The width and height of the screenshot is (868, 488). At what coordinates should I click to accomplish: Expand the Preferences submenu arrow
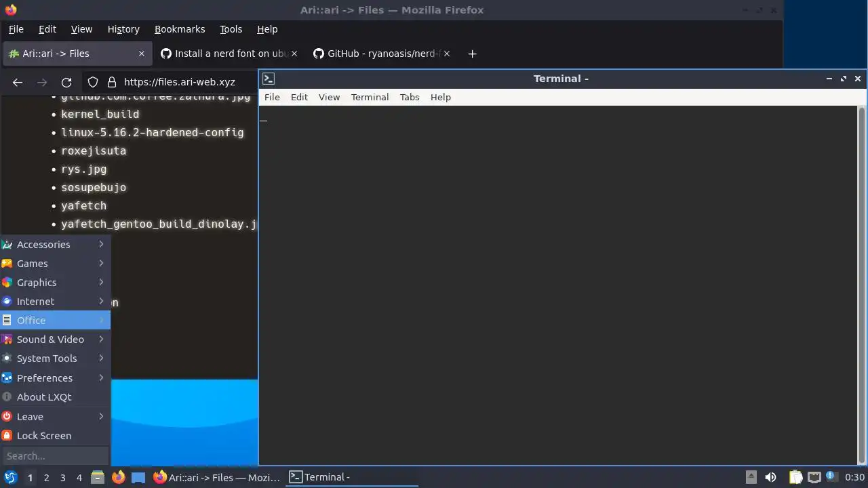[101, 378]
